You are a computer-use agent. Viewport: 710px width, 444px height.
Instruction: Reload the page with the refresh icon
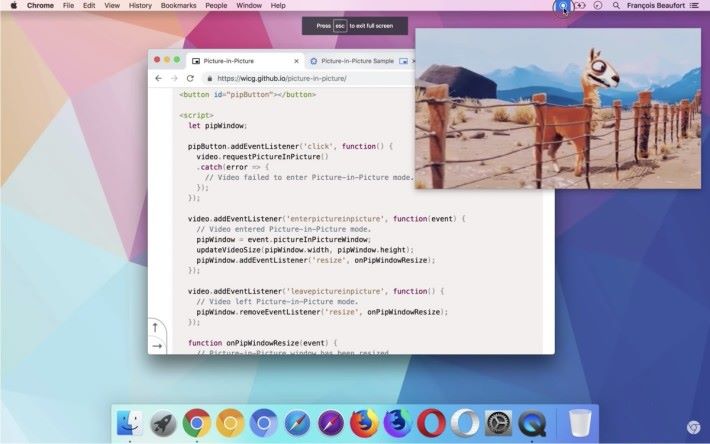tap(190, 78)
